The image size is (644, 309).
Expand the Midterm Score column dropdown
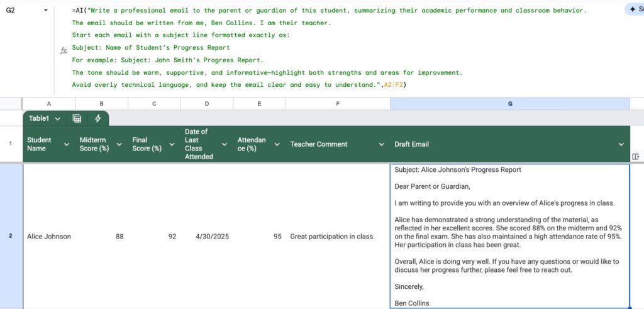[x=119, y=145]
